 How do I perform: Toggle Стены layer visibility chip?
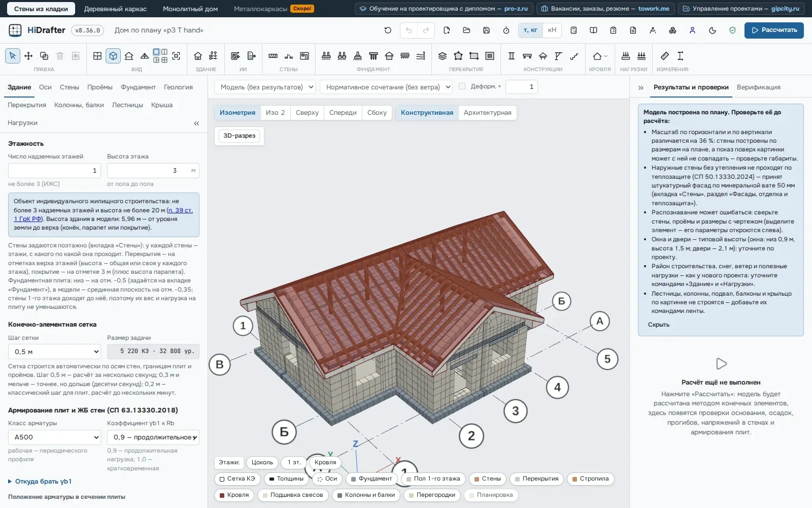point(487,479)
